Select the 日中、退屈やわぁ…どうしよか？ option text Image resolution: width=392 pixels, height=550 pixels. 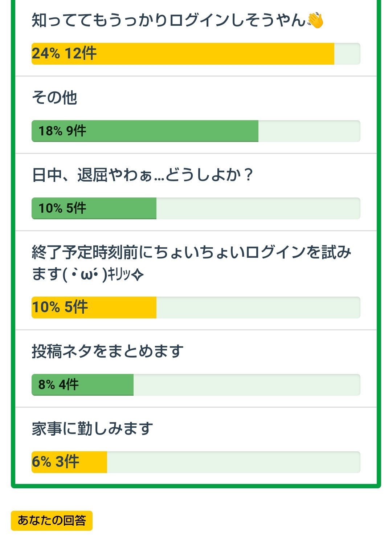point(142,175)
